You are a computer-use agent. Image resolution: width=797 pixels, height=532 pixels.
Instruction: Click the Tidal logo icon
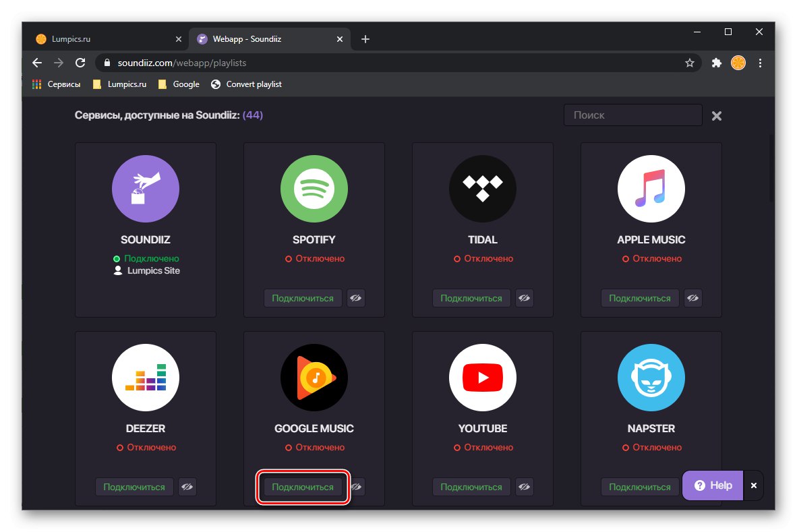pos(482,189)
